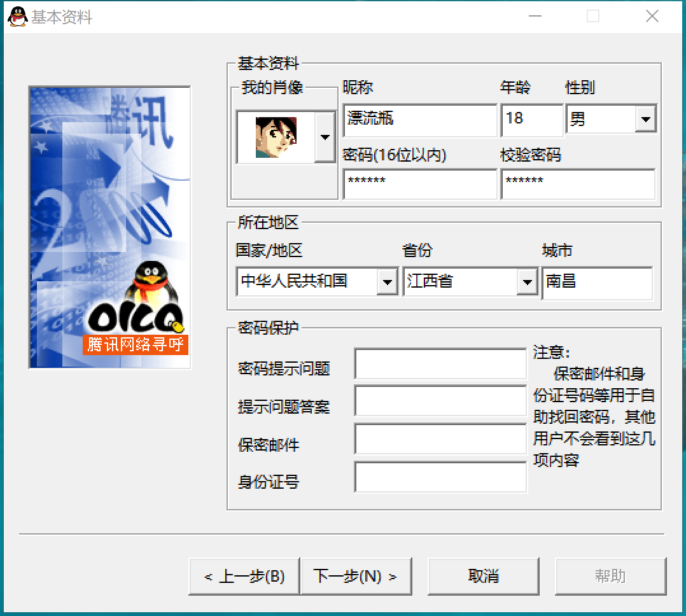
Task: Click the 城市 label
Action: point(557,250)
